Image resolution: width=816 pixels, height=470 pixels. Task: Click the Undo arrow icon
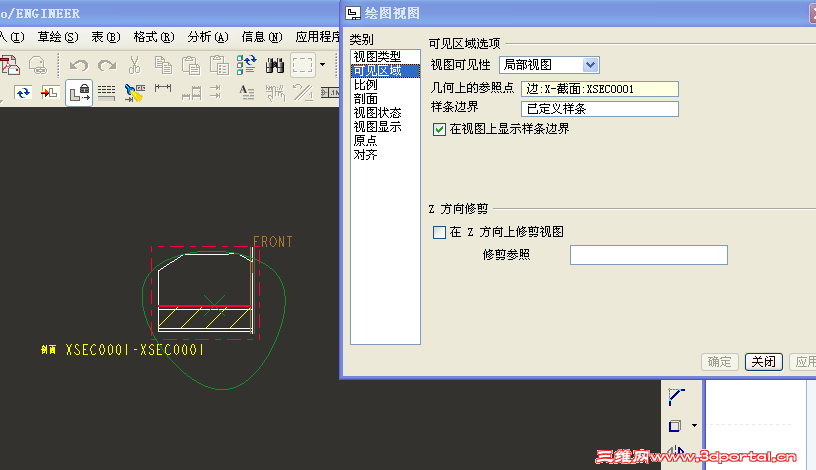[79, 66]
